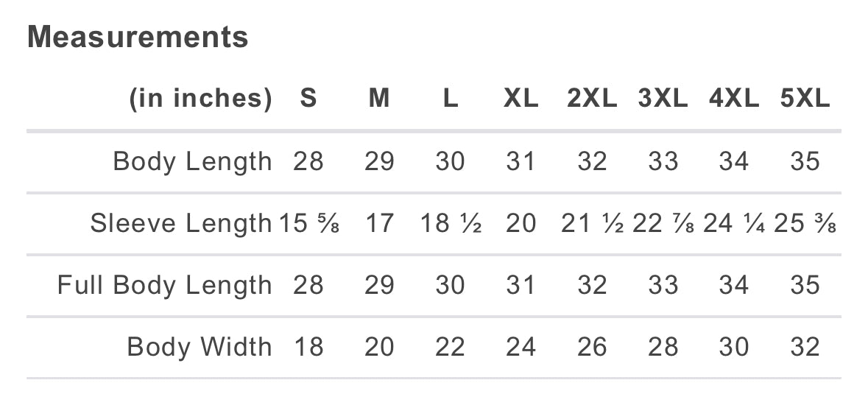Click Sleeve Length value 18 ½ for L

click(451, 224)
